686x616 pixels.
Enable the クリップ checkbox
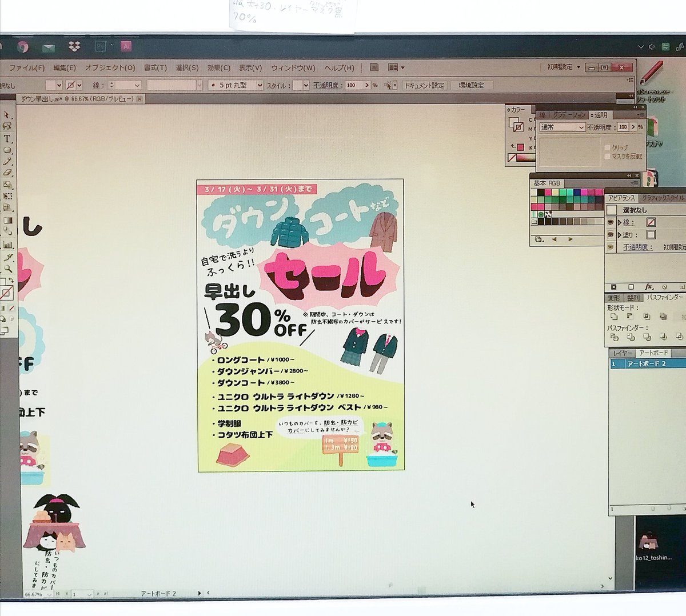607,147
